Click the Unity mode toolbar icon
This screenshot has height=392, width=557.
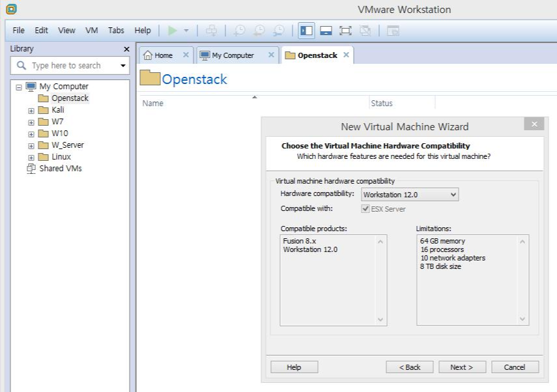click(x=365, y=31)
